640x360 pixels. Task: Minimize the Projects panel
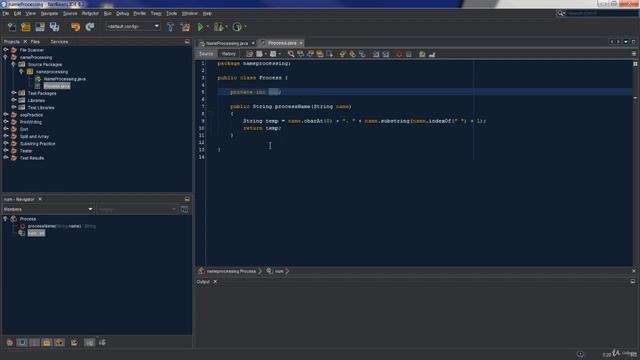click(187, 42)
